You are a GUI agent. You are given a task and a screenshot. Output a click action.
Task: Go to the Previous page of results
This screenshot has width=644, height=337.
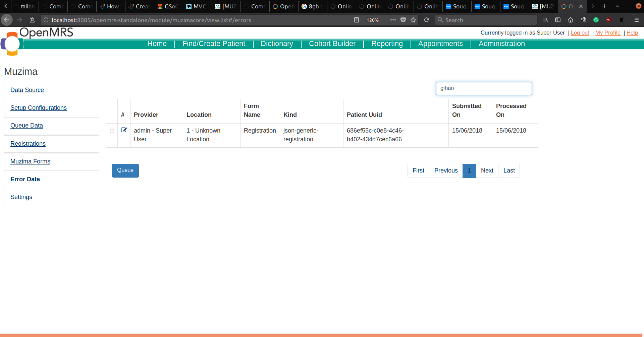446,171
